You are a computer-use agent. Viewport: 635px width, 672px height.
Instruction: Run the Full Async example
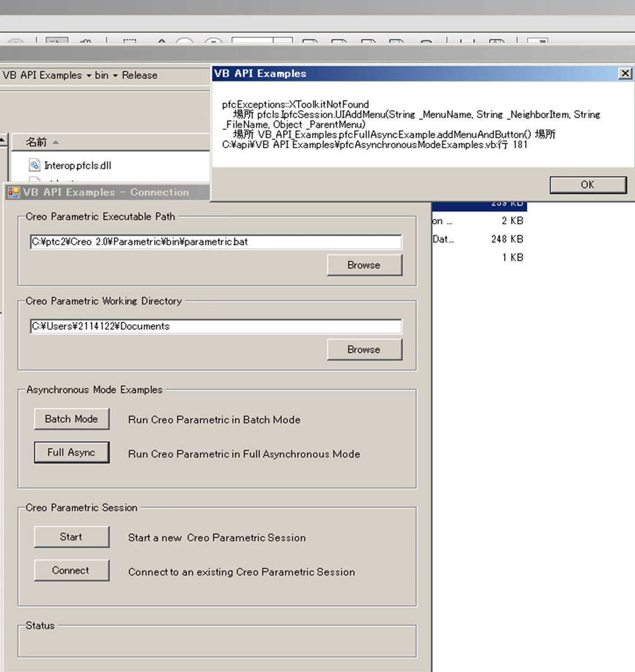click(x=71, y=452)
